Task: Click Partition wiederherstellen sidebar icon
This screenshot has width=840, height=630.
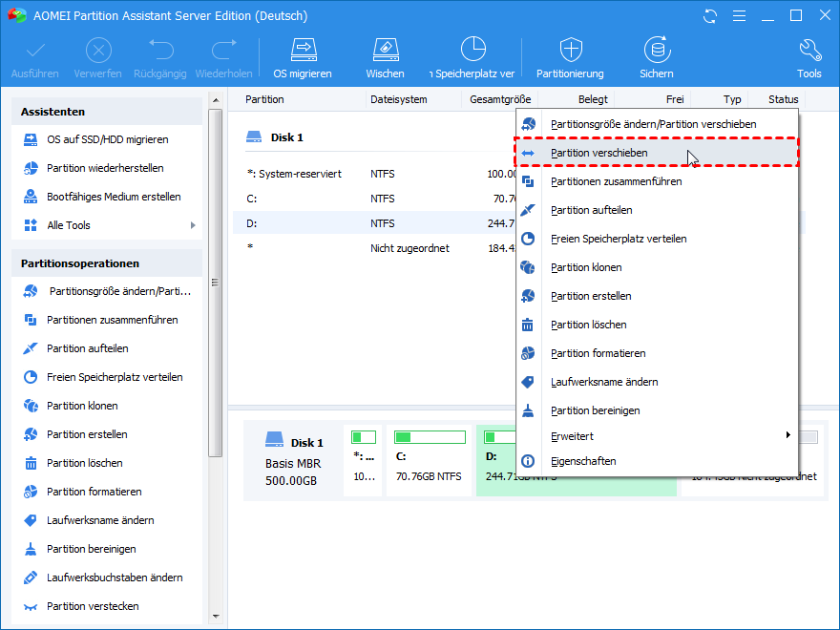Action: (x=31, y=168)
